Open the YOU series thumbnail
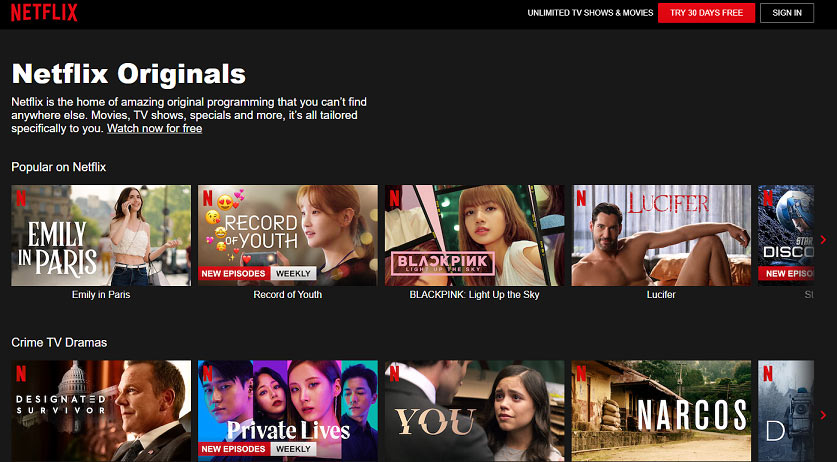Viewport: 837px width, 462px height. click(x=475, y=411)
